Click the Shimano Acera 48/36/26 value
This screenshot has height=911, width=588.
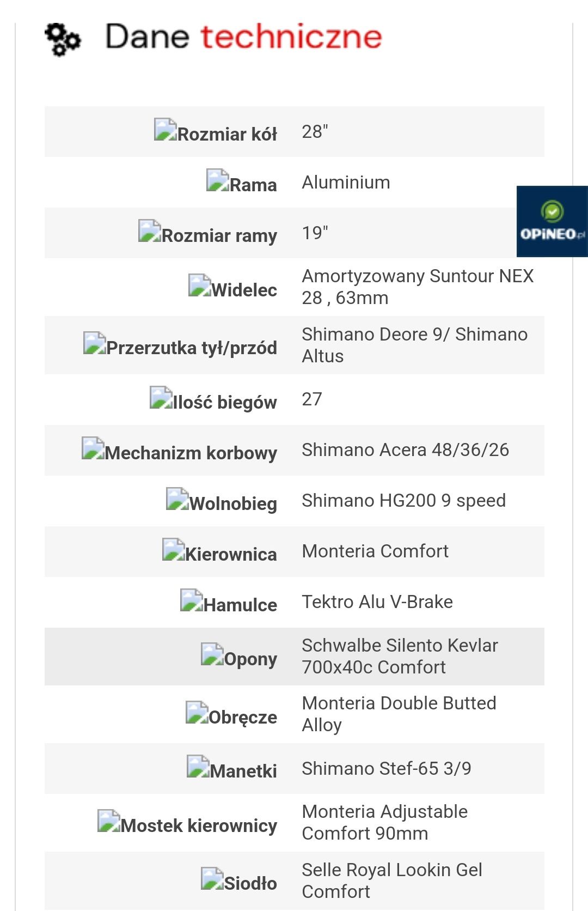click(405, 450)
